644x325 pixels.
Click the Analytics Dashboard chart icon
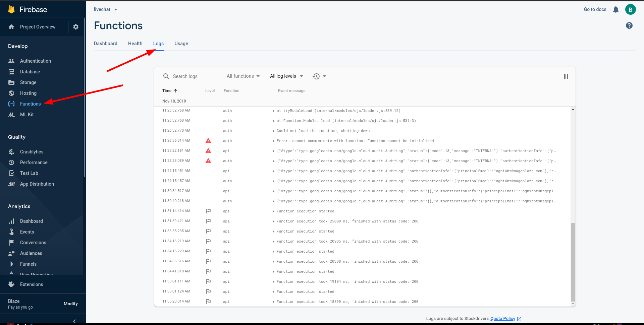pos(11,221)
